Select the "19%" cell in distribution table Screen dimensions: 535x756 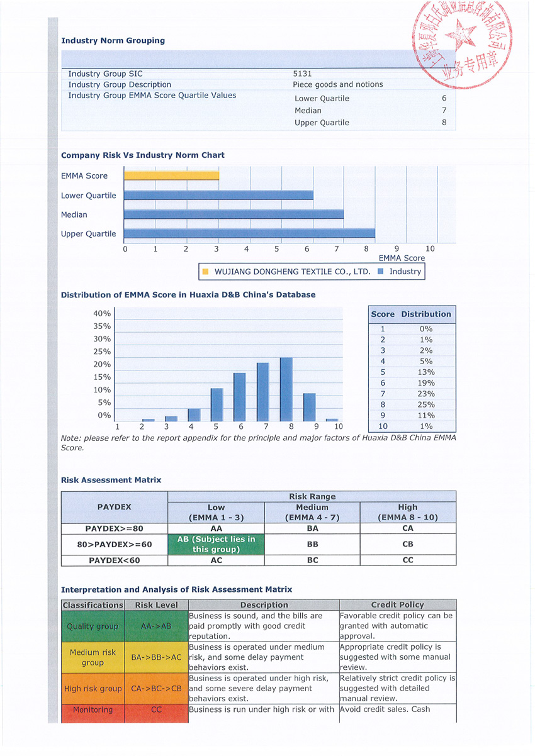426,383
